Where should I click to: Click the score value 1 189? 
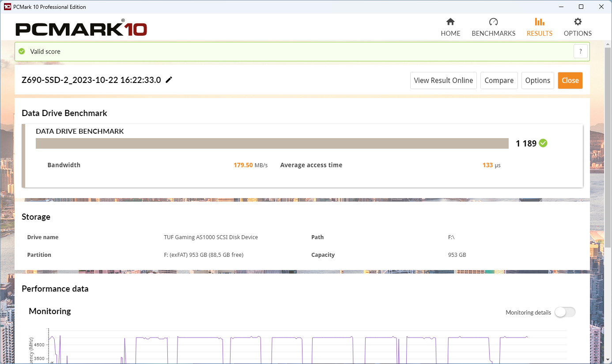(526, 143)
